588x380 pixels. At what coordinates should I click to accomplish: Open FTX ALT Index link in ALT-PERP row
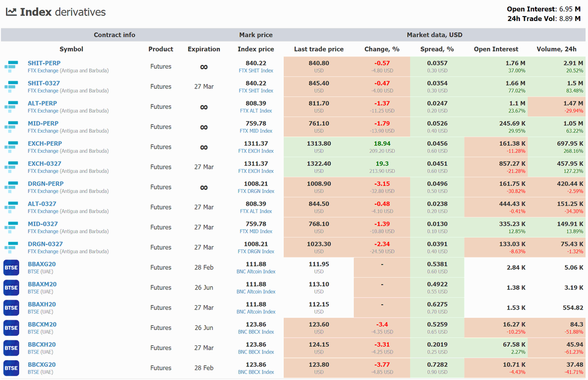coord(256,111)
